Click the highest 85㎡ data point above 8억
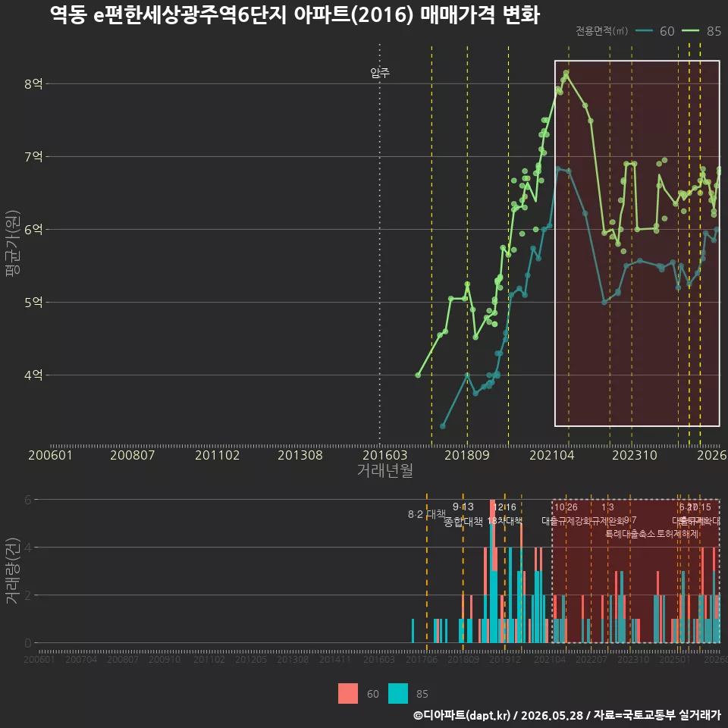Viewport: 728px width, 728px height. point(566,73)
